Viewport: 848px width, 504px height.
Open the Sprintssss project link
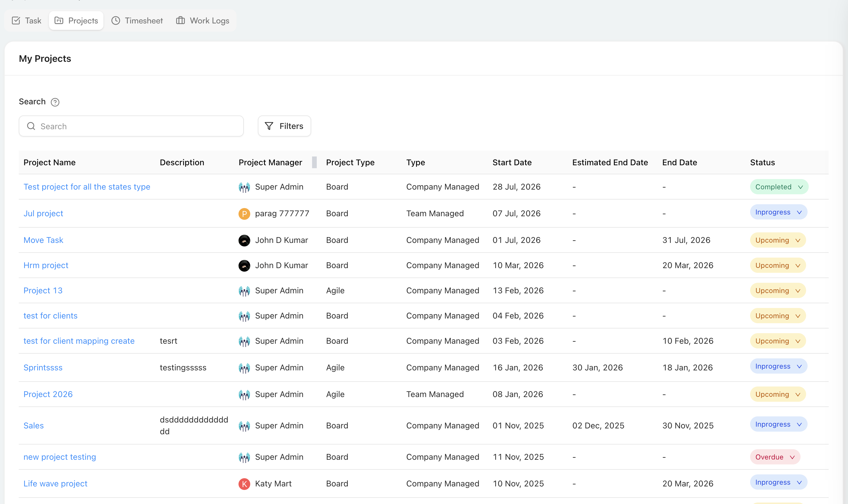43,368
